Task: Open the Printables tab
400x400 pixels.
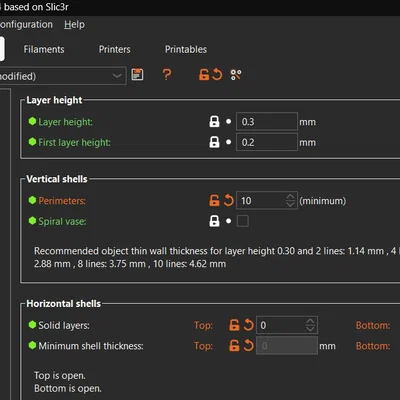Action: (x=186, y=49)
